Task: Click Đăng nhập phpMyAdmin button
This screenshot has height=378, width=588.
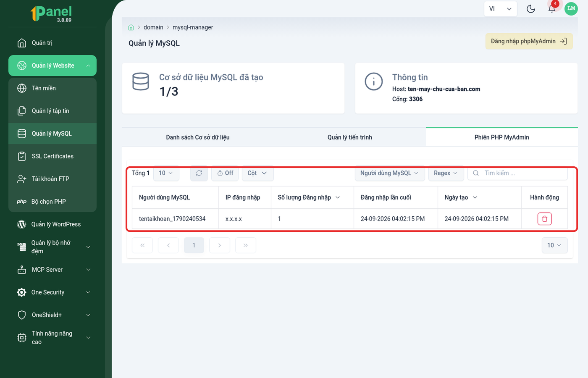Action: (x=529, y=41)
